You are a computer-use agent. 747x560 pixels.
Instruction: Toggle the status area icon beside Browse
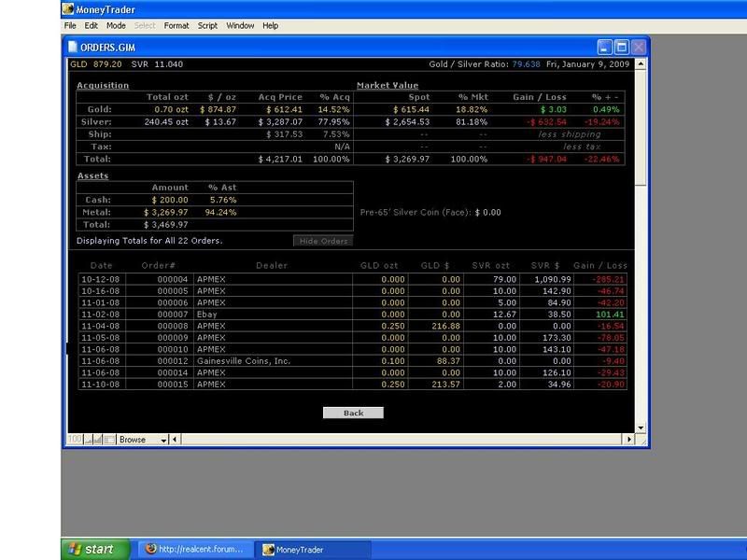tap(109, 440)
